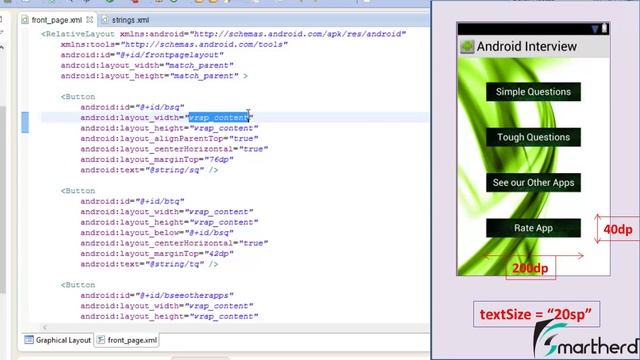Tap See our Other Apps button
Viewport: 640px width, 360px height.
point(533,182)
